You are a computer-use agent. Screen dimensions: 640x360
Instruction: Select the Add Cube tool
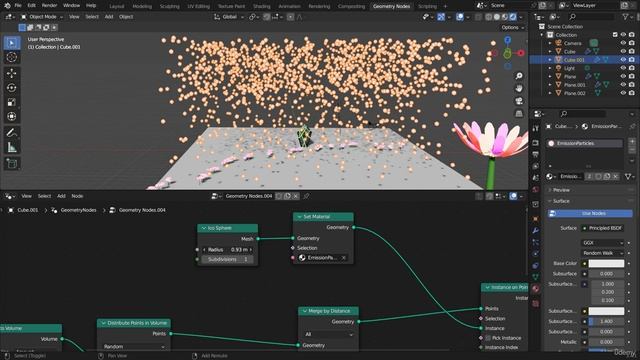click(x=12, y=164)
